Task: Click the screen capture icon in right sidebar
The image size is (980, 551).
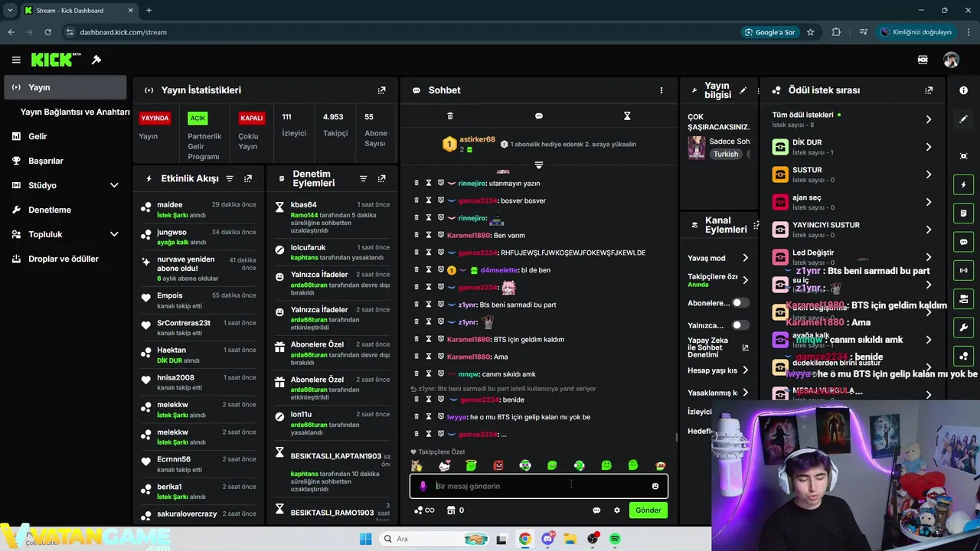Action: pyautogui.click(x=963, y=156)
